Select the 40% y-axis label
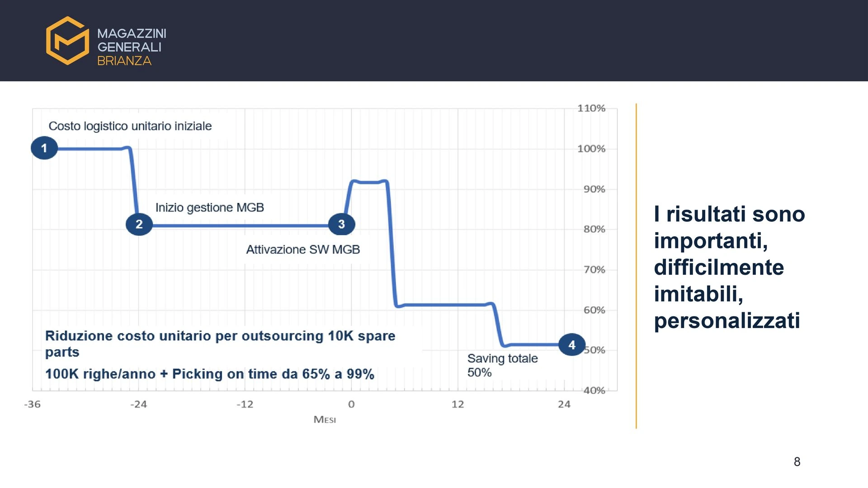868x488 pixels. click(x=594, y=390)
